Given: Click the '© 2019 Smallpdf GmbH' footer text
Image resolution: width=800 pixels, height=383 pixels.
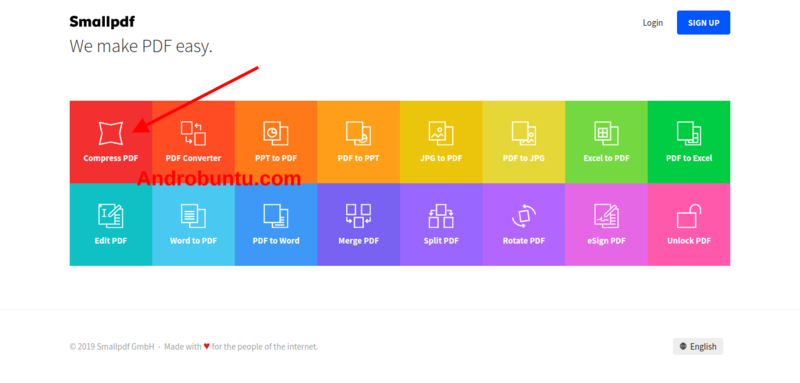Looking at the screenshot, I should [112, 347].
